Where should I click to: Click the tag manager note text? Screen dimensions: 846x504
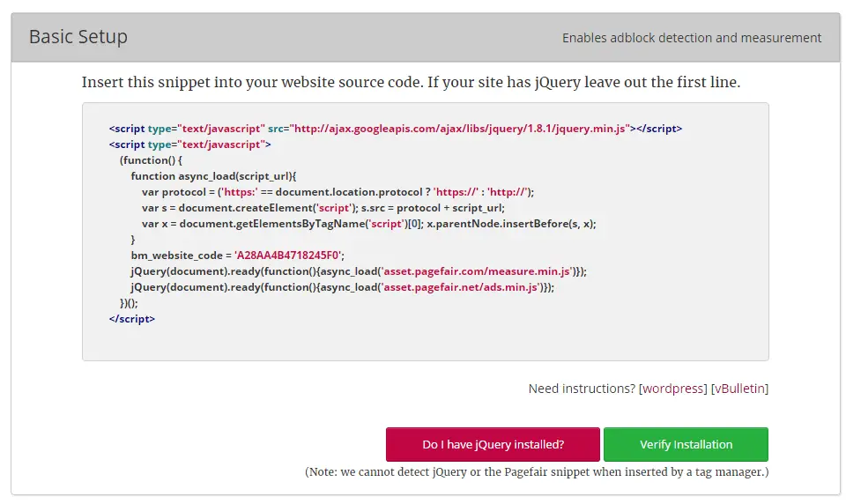tap(536, 472)
